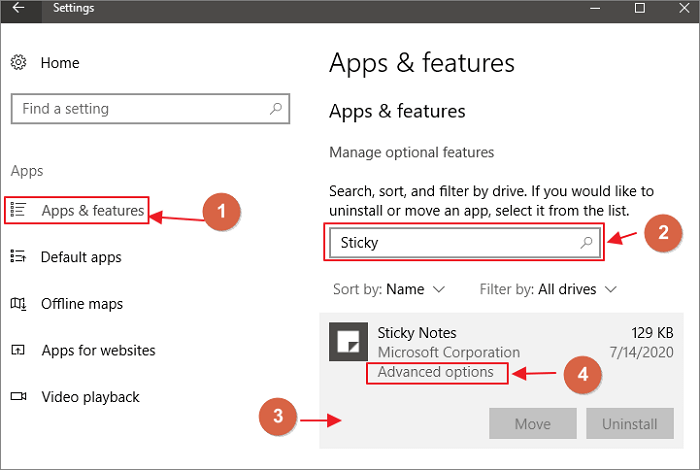This screenshot has width=700, height=470.
Task: Open Advanced options for Sticky Notes
Action: (436, 373)
